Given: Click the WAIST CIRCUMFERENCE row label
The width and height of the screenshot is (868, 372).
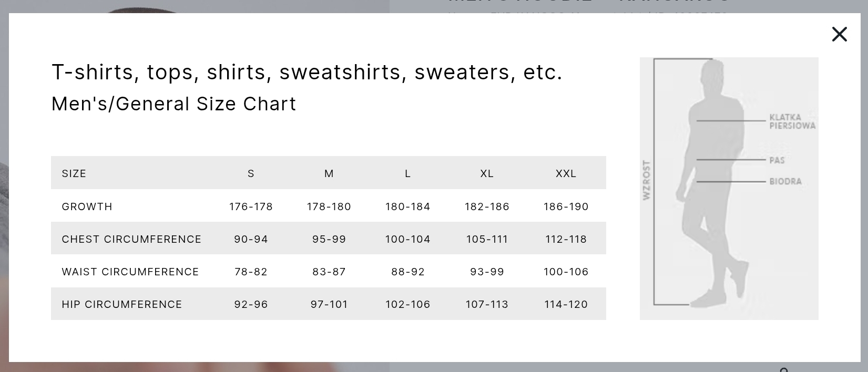Looking at the screenshot, I should point(130,272).
